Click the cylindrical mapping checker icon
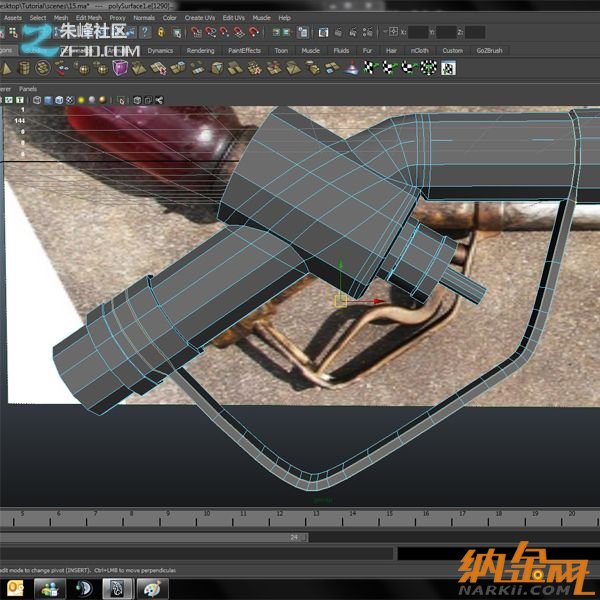Viewport: 600px width, 600px height. coord(390,68)
